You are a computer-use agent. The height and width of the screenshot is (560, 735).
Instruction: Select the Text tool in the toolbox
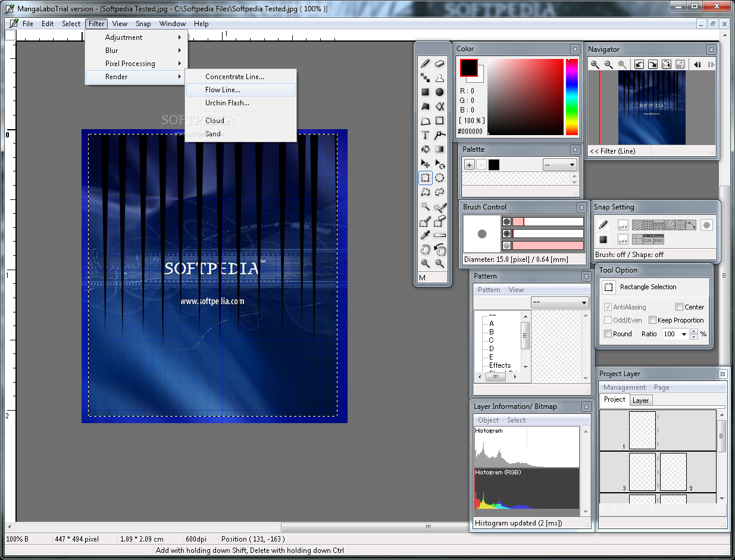pyautogui.click(x=425, y=135)
